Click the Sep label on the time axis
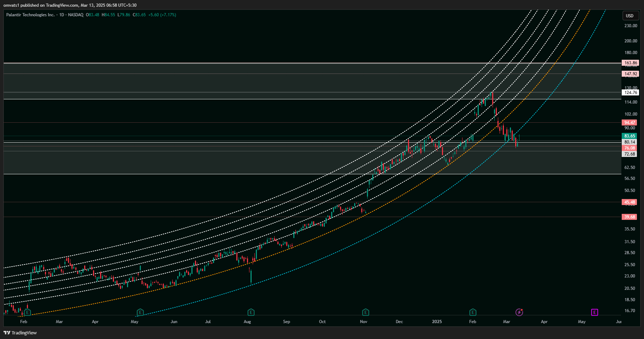The image size is (644, 339). point(287,322)
